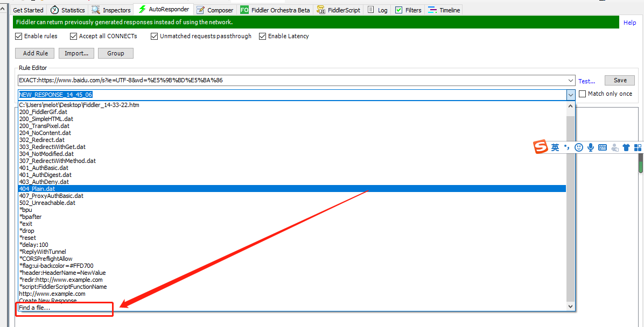The height and width of the screenshot is (327, 644).
Task: Expand the EXACT URL rule dropdown arrow
Action: pyautogui.click(x=570, y=81)
